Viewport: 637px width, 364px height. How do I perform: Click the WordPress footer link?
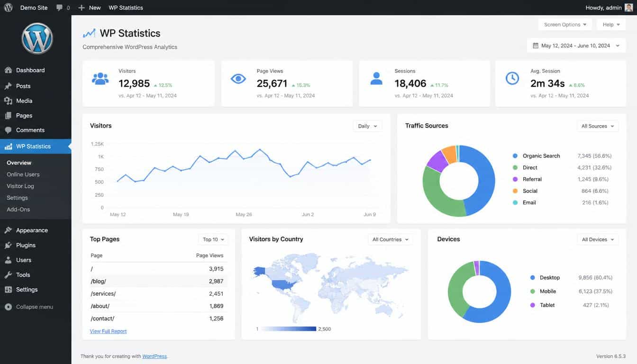(155, 356)
